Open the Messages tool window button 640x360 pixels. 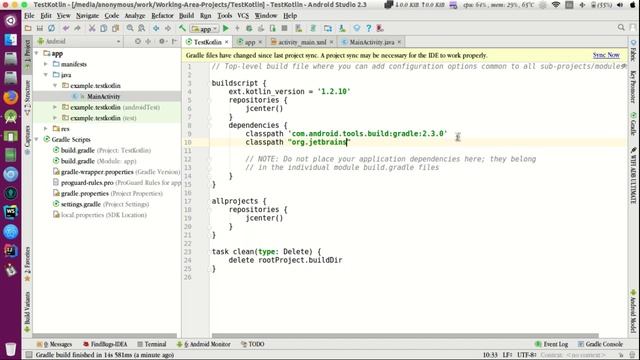tap(54, 344)
